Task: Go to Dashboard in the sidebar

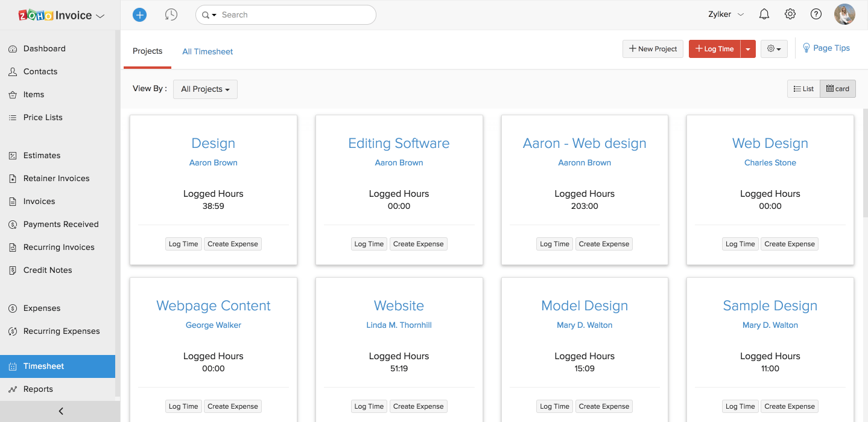Action: pos(44,48)
